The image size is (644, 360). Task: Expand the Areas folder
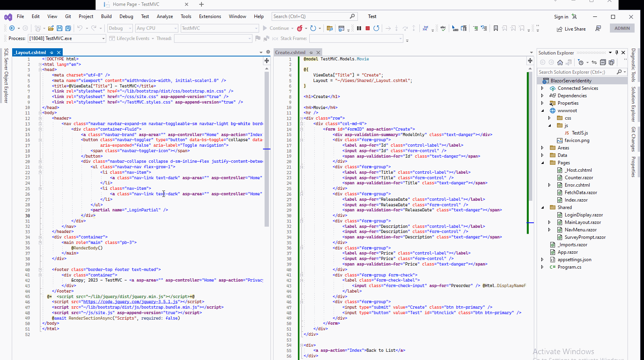542,148
